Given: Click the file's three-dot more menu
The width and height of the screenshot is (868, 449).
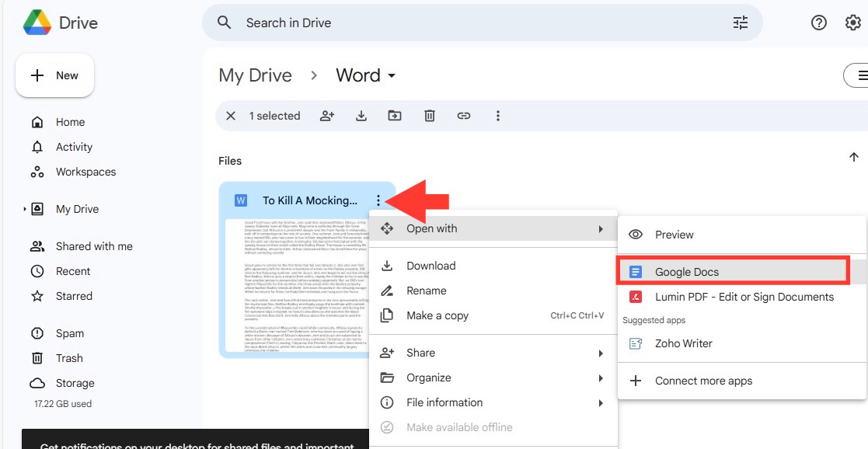Looking at the screenshot, I should pyautogui.click(x=378, y=200).
